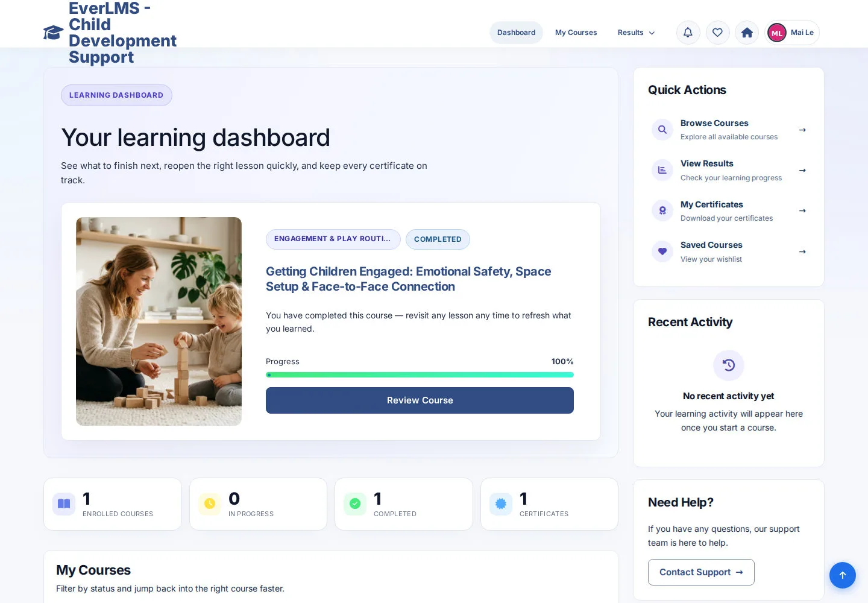Select the Browse Courses quick action
This screenshot has width=868, height=603.
[729, 130]
